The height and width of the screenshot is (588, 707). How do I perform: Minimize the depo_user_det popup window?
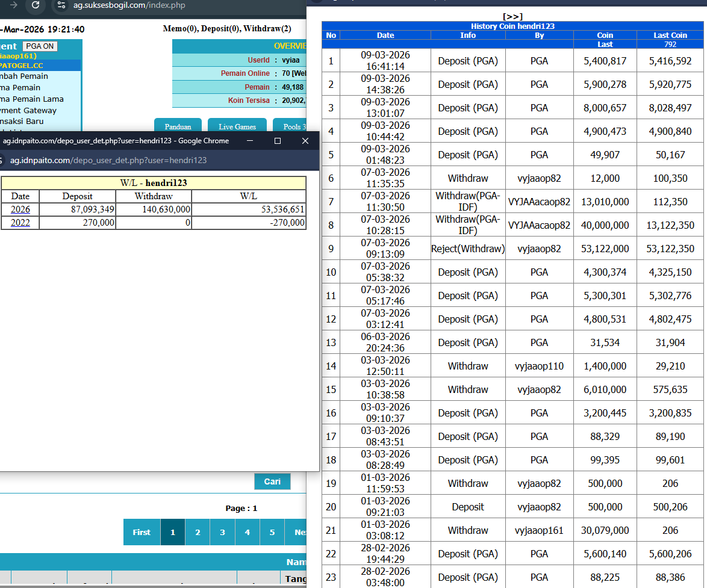point(250,141)
